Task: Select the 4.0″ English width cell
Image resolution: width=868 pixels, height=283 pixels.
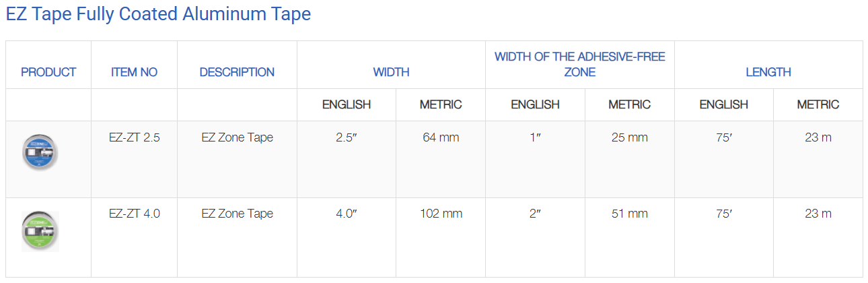Action: pyautogui.click(x=347, y=214)
